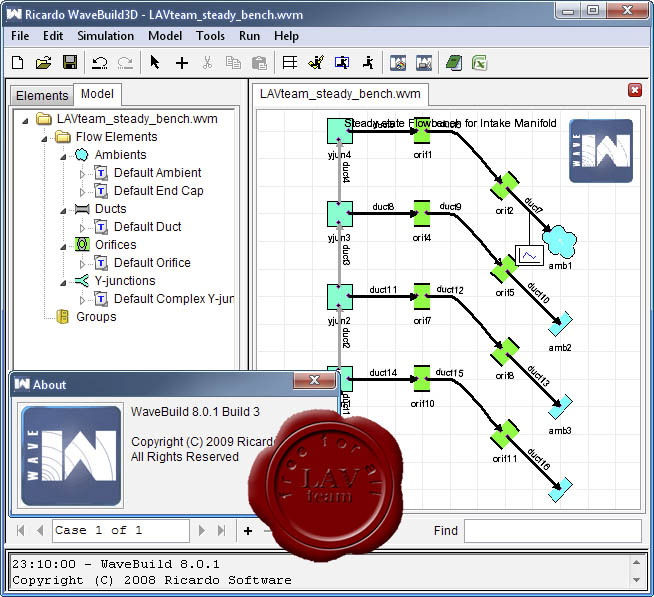Select the yjun3 junction block
The height and width of the screenshot is (597, 654).
click(x=340, y=214)
